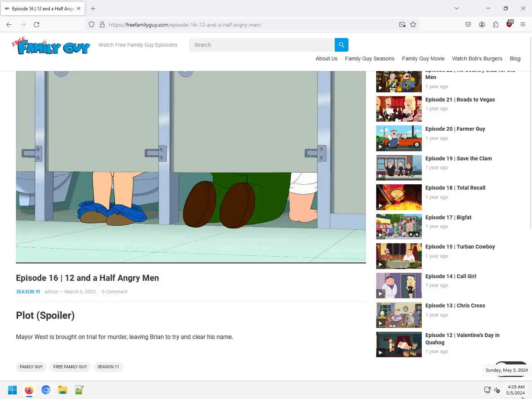Click the episode video player frame
Screen dimensions: 532x399
(x=191, y=167)
